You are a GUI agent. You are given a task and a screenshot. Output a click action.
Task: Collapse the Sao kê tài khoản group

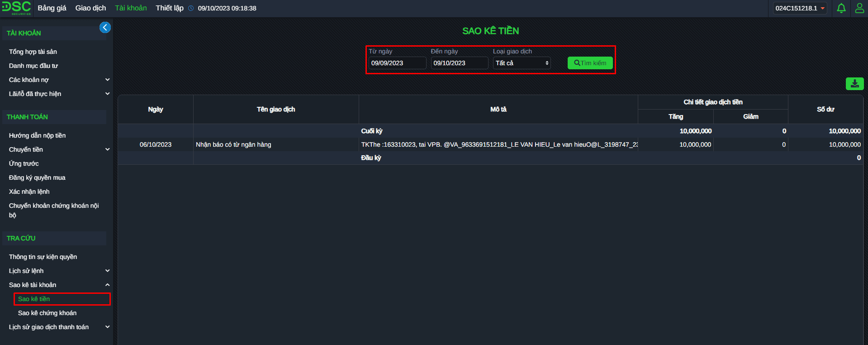pyautogui.click(x=107, y=285)
